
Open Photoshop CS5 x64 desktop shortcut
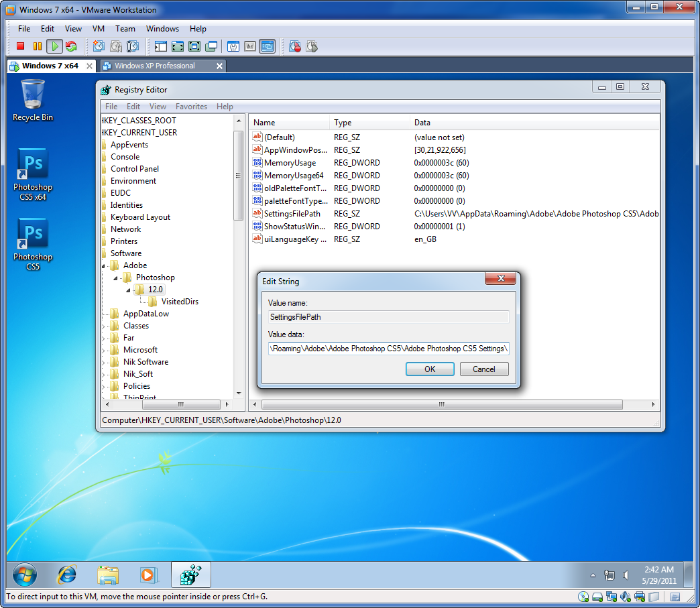click(33, 174)
